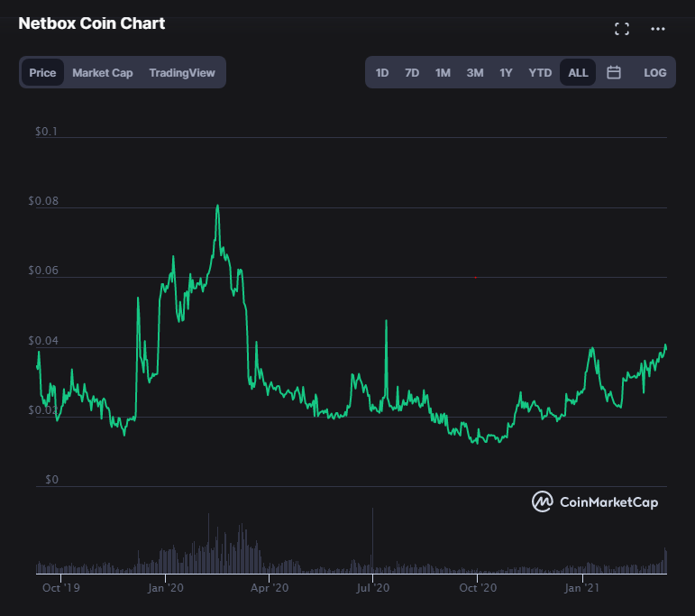Toggle the LOG scale
This screenshot has height=616, width=695.
655,72
